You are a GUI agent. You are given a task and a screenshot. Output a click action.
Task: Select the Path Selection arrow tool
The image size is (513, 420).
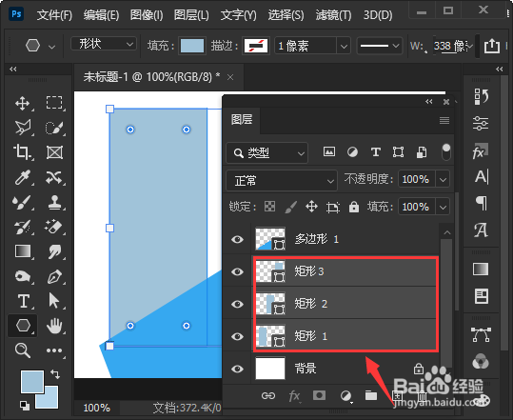54,301
